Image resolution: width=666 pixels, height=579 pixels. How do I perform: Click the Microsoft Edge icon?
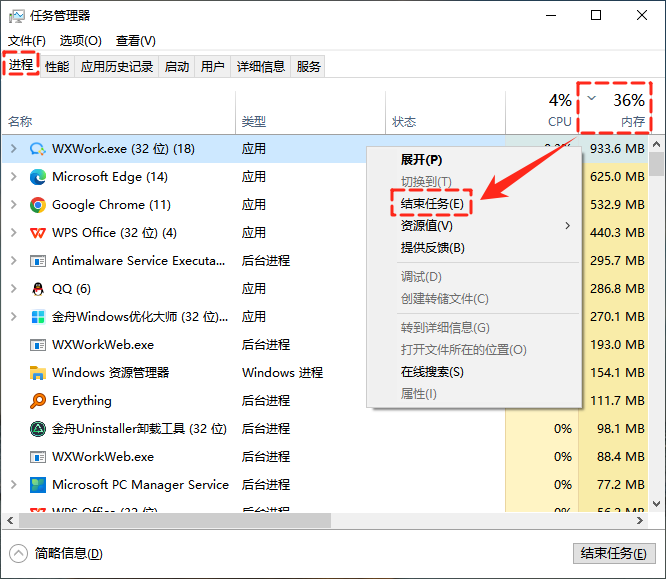point(38,177)
